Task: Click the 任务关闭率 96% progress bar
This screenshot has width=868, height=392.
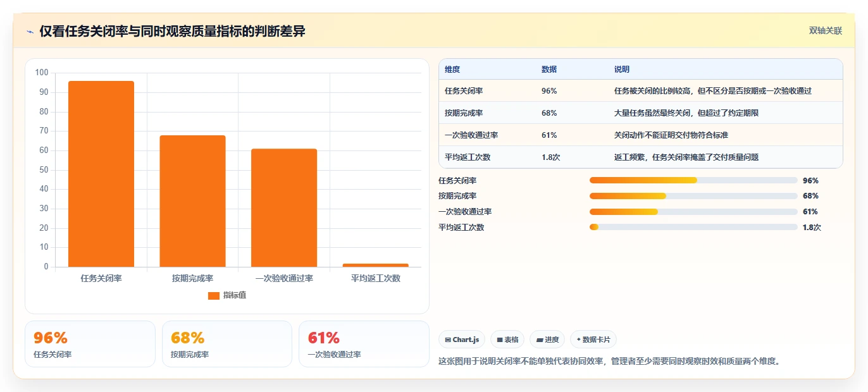Action: [693, 180]
